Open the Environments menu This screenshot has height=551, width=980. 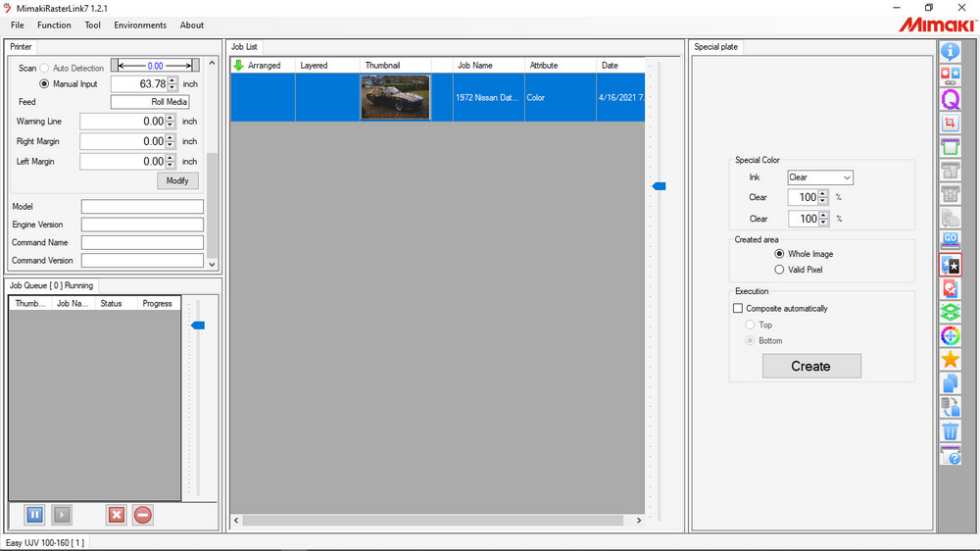(x=140, y=25)
